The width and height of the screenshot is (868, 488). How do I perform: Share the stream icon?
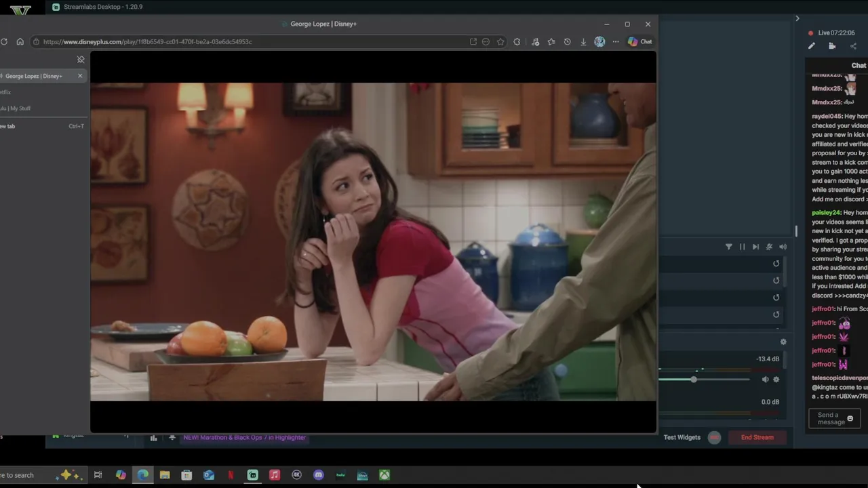[x=853, y=46]
